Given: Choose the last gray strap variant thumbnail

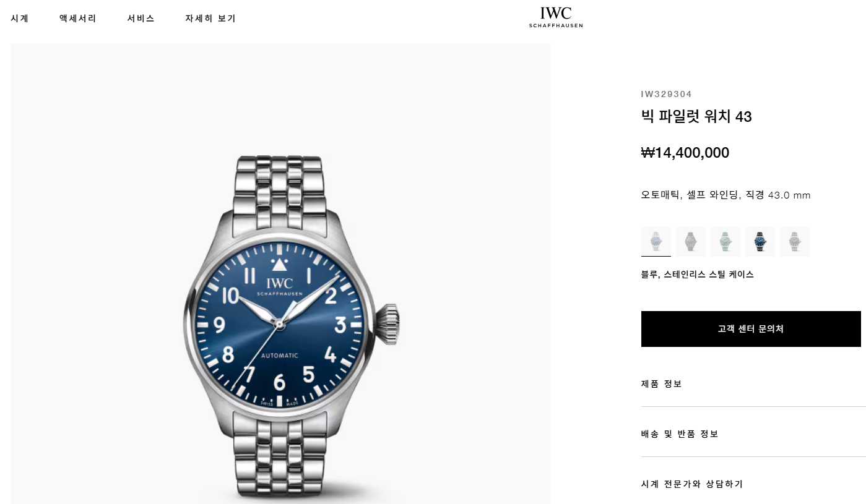Looking at the screenshot, I should 795,241.
